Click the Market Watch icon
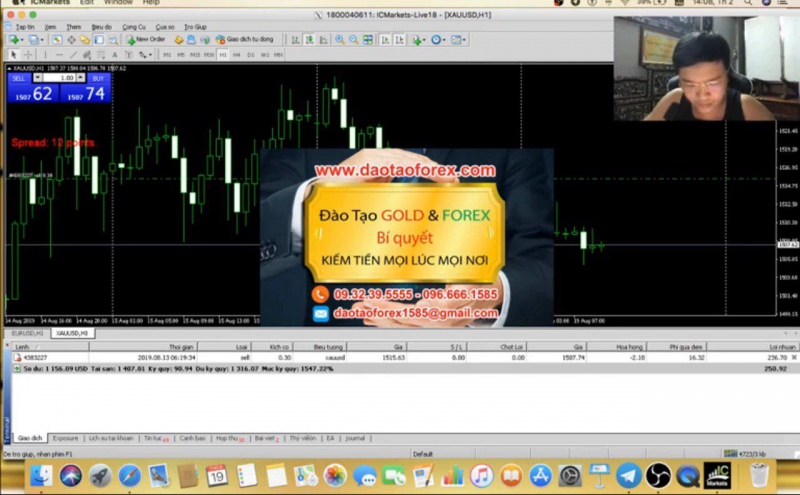This screenshot has width=800, height=495. pos(57,39)
